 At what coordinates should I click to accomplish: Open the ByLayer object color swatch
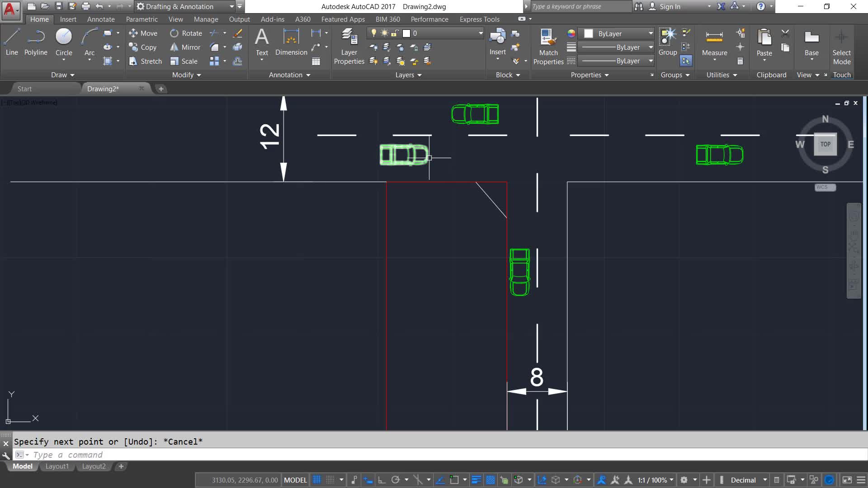(x=588, y=33)
